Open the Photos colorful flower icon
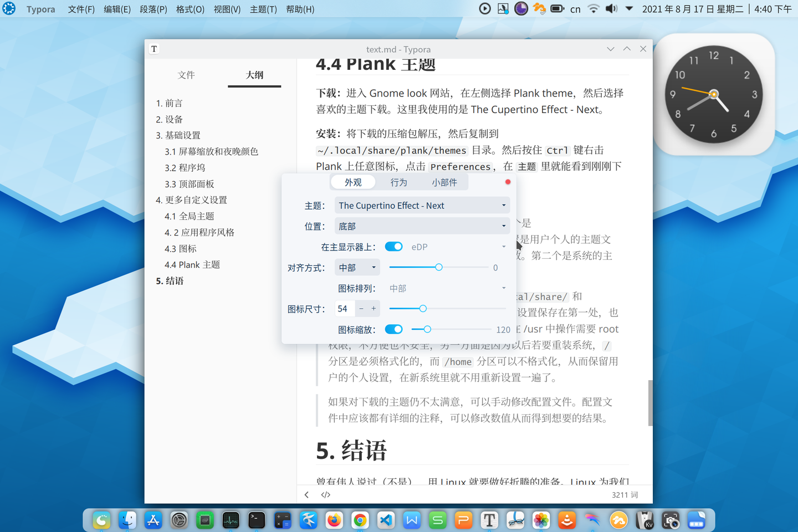This screenshot has width=798, height=532. 541,520
